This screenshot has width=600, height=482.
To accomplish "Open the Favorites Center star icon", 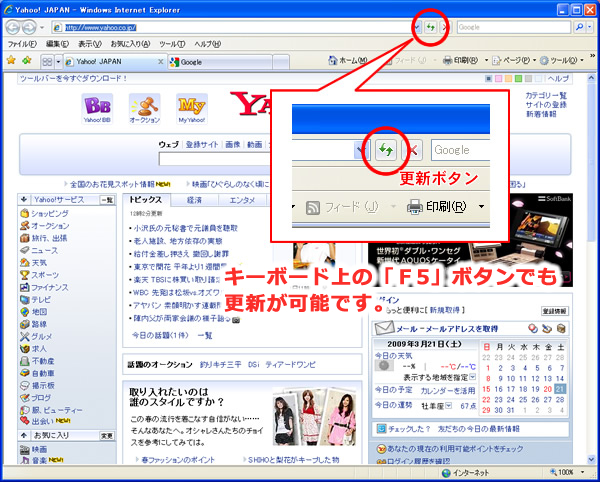I will pos(11,60).
